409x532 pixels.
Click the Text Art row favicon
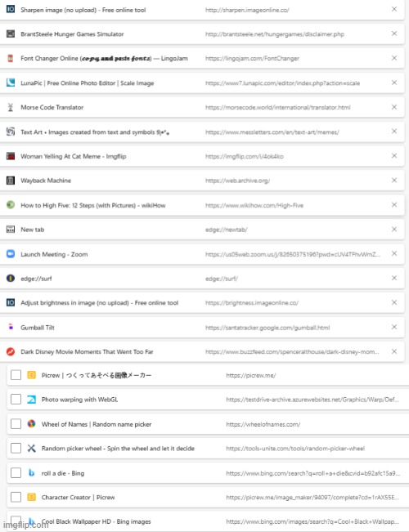(x=11, y=132)
